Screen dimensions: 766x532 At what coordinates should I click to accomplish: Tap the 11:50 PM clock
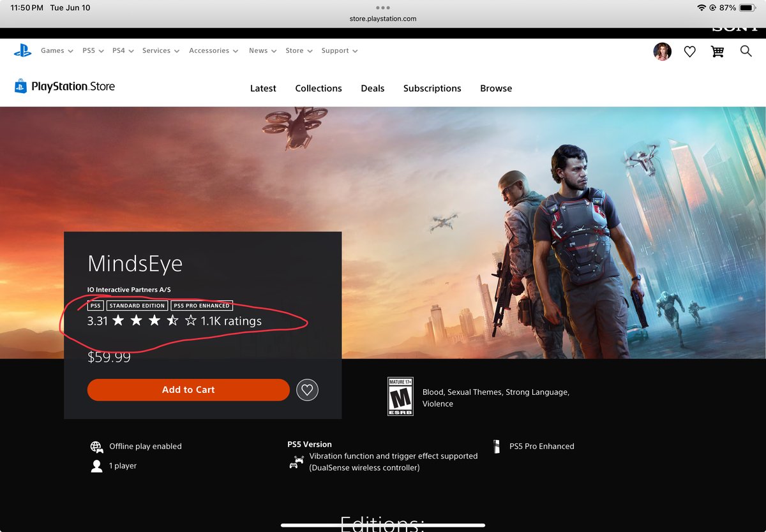pos(27,8)
